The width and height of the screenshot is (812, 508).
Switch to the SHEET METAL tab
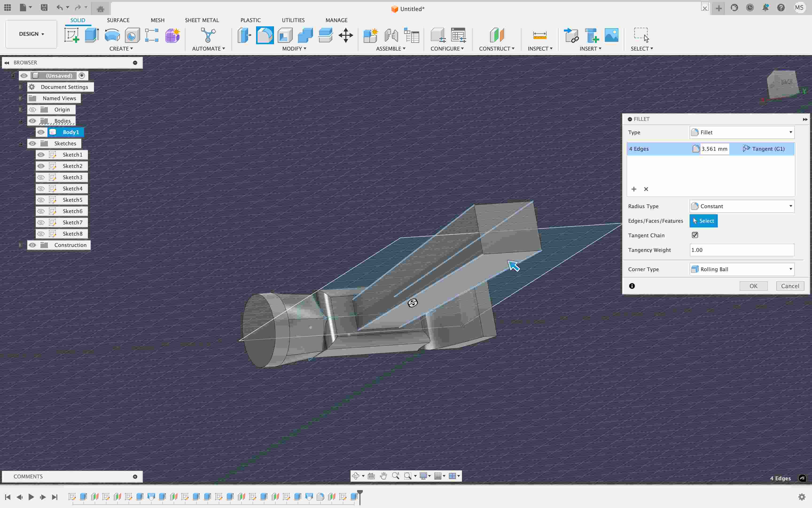202,20
